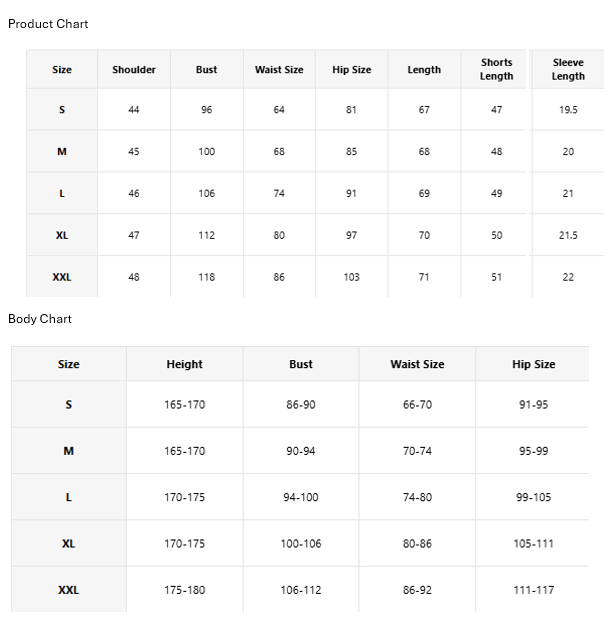Screen dimensions: 608x632
Task: Select the Height column header in Body Chart
Action: 185,364
